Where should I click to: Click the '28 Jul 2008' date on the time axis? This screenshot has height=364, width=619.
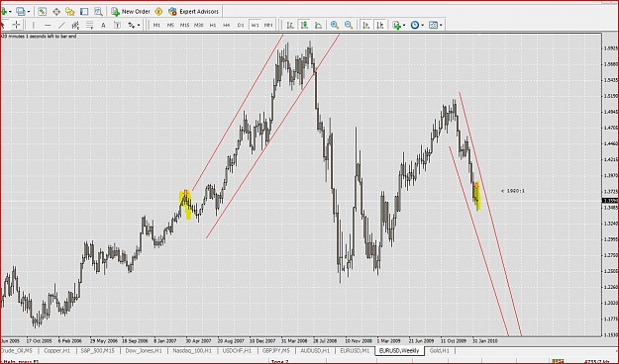(x=325, y=340)
